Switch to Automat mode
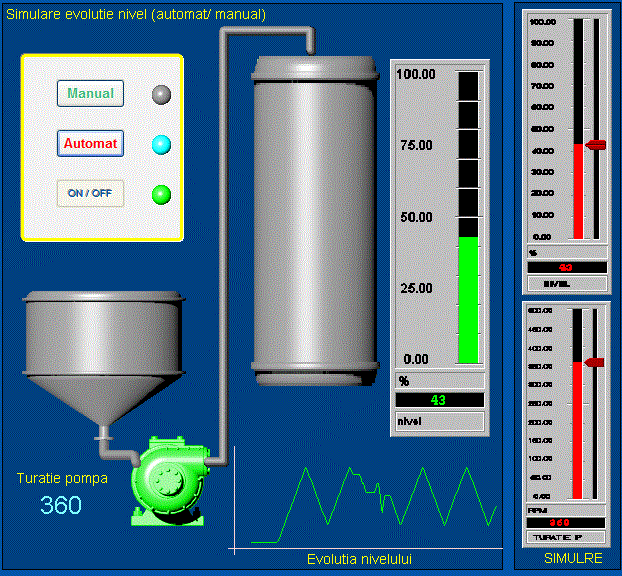 (90, 144)
